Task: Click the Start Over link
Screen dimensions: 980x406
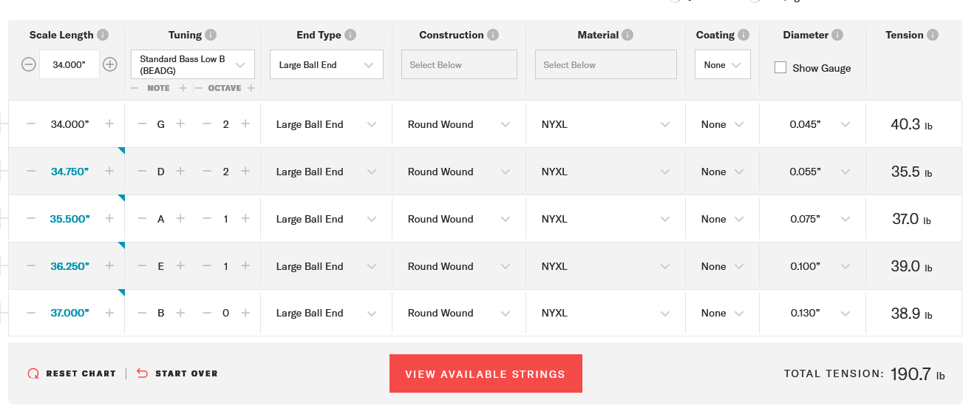Action: tap(177, 373)
